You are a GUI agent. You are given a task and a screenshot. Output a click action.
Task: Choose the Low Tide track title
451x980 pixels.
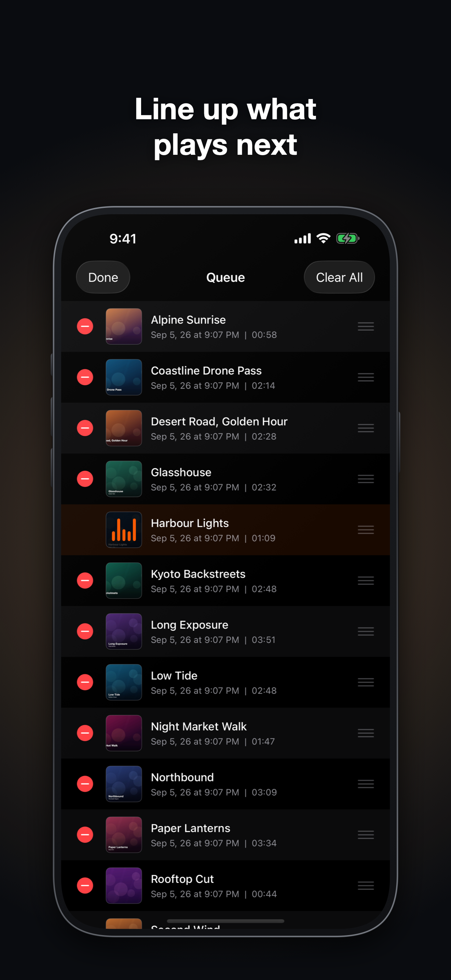pos(174,676)
